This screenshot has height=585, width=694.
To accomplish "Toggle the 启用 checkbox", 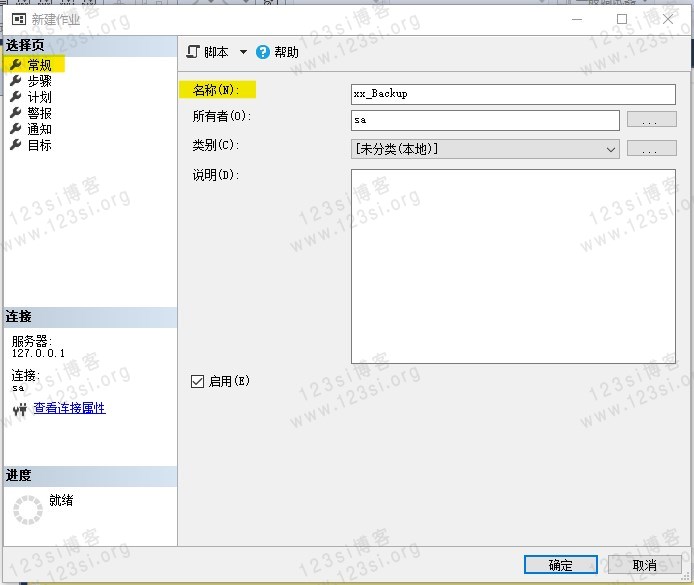I will [197, 381].
